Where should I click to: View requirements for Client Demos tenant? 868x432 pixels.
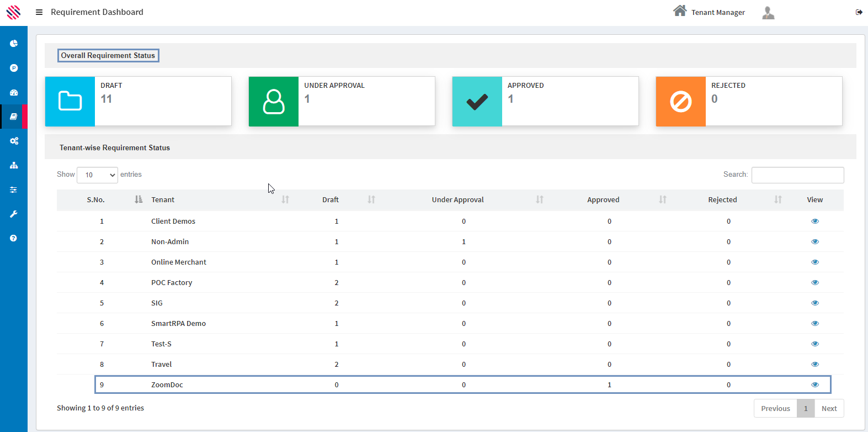click(x=814, y=221)
